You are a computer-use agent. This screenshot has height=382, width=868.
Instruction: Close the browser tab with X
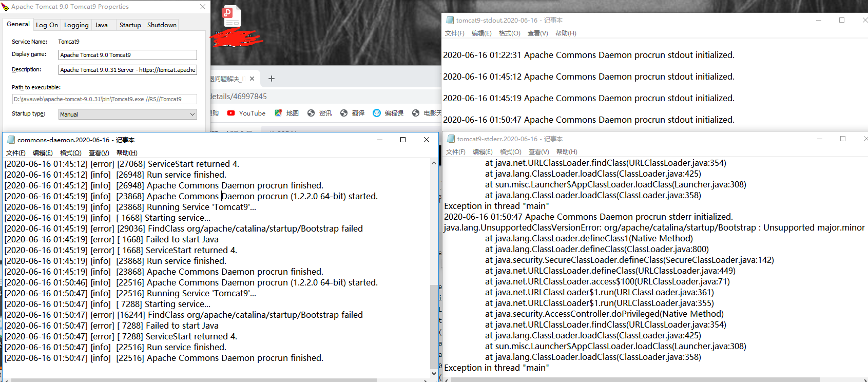tap(252, 79)
